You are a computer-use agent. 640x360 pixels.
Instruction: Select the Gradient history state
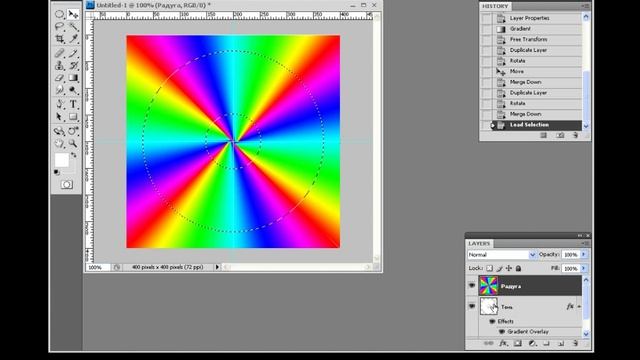click(x=537, y=29)
